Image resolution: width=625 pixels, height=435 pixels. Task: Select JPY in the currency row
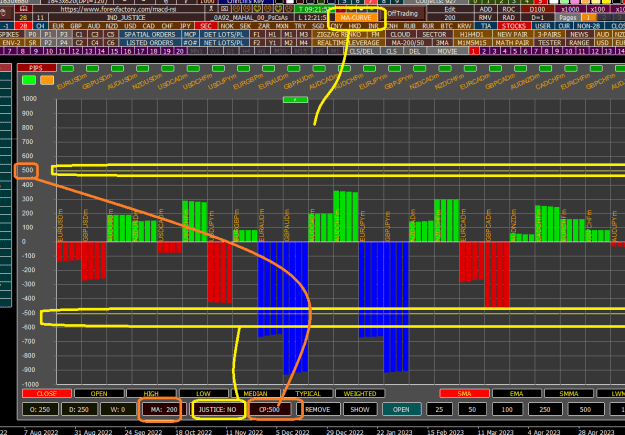point(185,26)
